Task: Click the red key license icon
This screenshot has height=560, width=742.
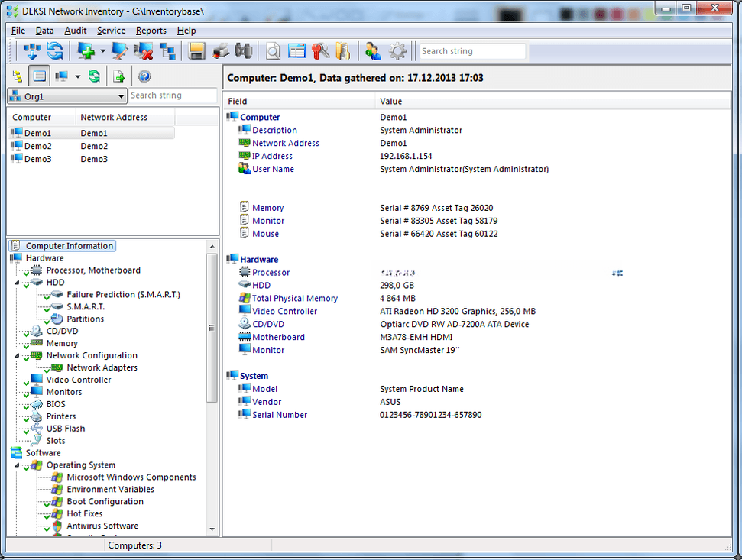Action: 320,51
